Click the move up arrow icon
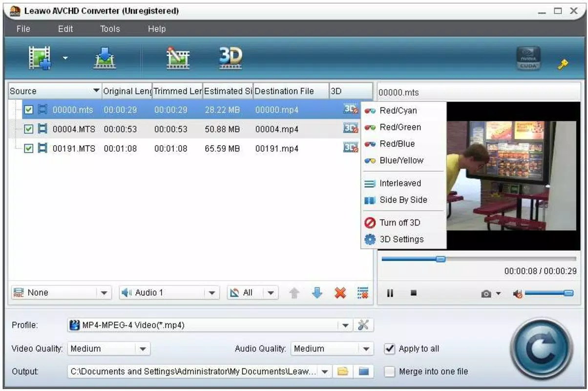Image resolution: width=588 pixels, height=391 pixels. (x=294, y=293)
